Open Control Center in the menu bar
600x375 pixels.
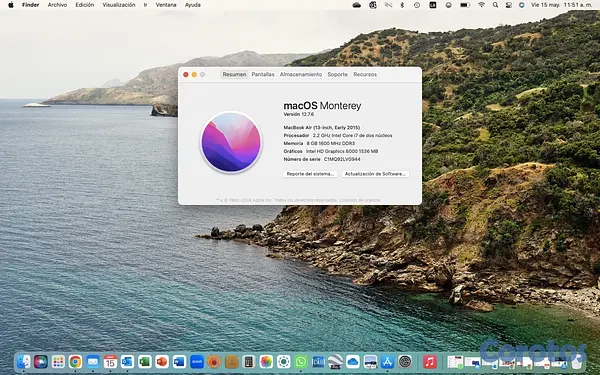pyautogui.click(x=509, y=5)
